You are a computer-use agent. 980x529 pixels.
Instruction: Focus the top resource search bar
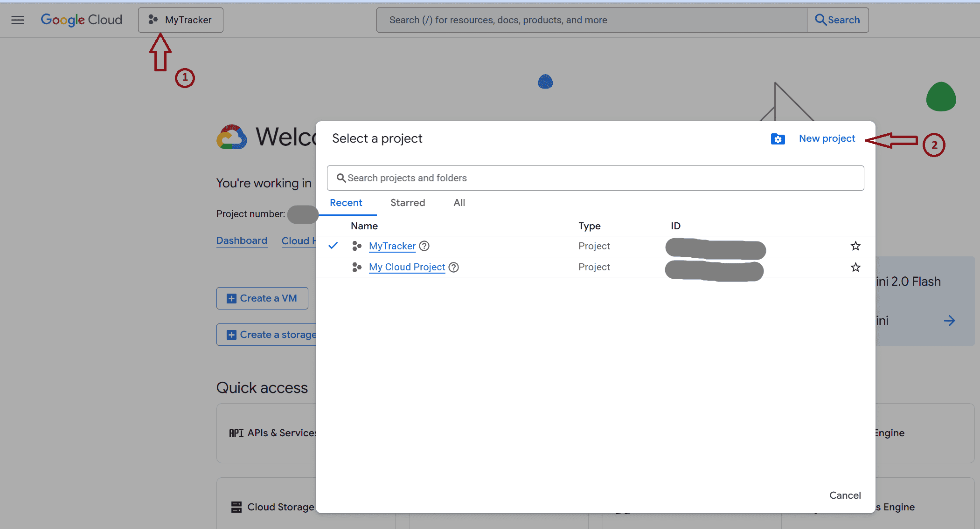coord(591,20)
